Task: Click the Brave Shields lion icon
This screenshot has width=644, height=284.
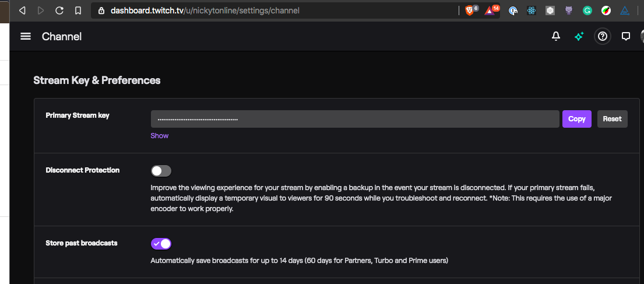Action: click(x=470, y=10)
